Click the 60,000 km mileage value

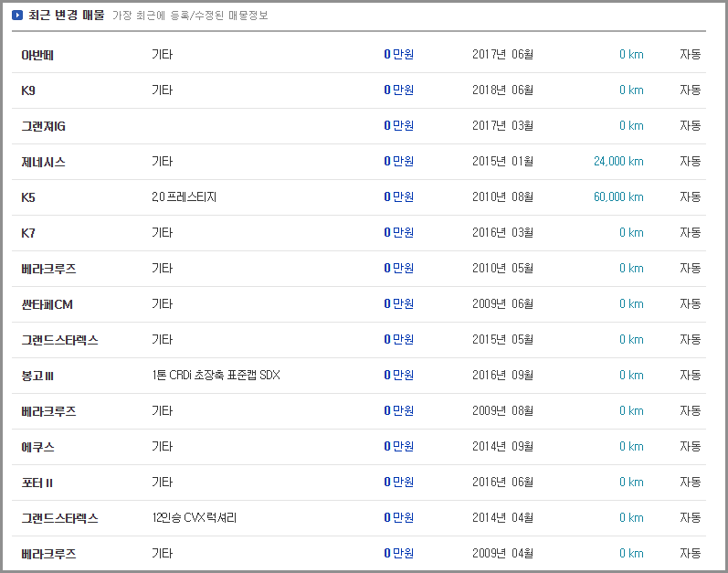tap(618, 196)
